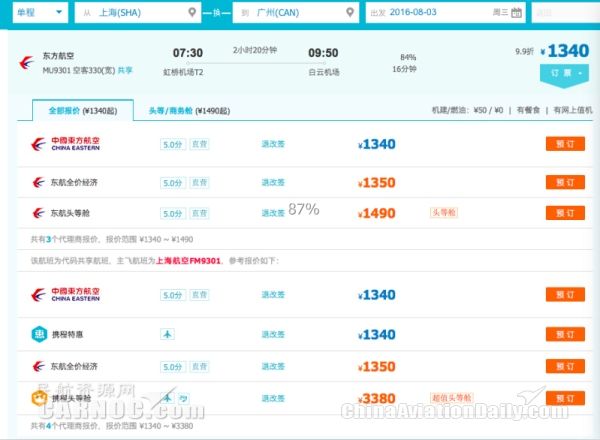Screen dimensions: 600x440
Task: Click the 超值头等舱 tag beside ¥3380
Action: (452, 398)
